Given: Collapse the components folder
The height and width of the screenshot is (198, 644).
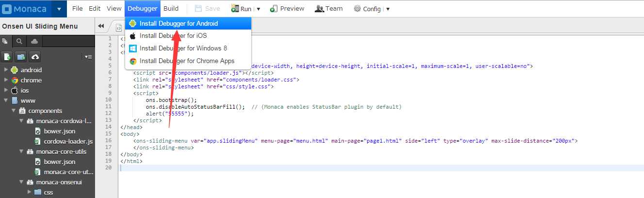Looking at the screenshot, I should point(14,111).
